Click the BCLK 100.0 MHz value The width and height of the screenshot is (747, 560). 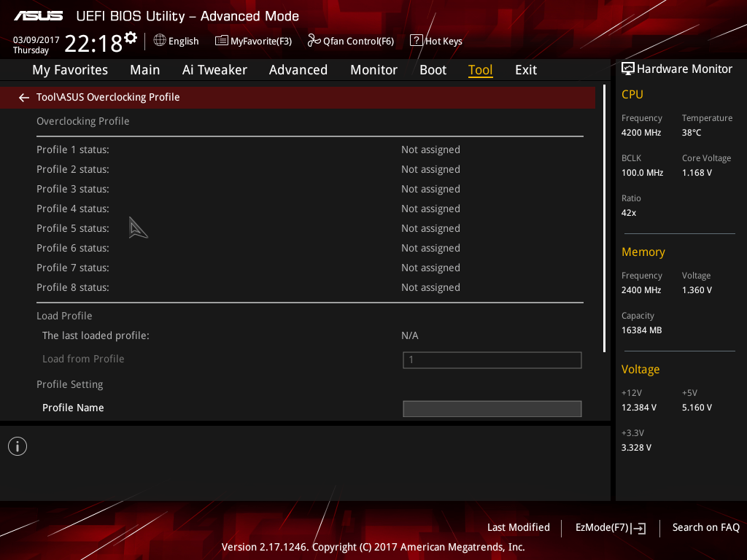642,173
